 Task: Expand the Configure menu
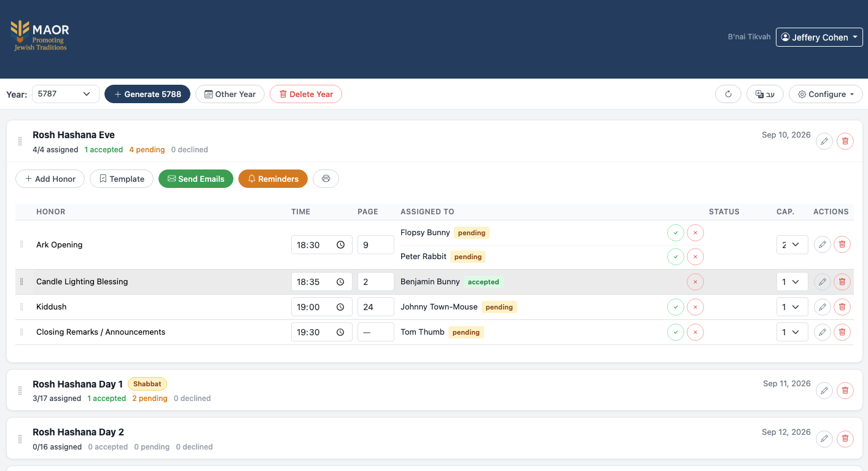(826, 94)
